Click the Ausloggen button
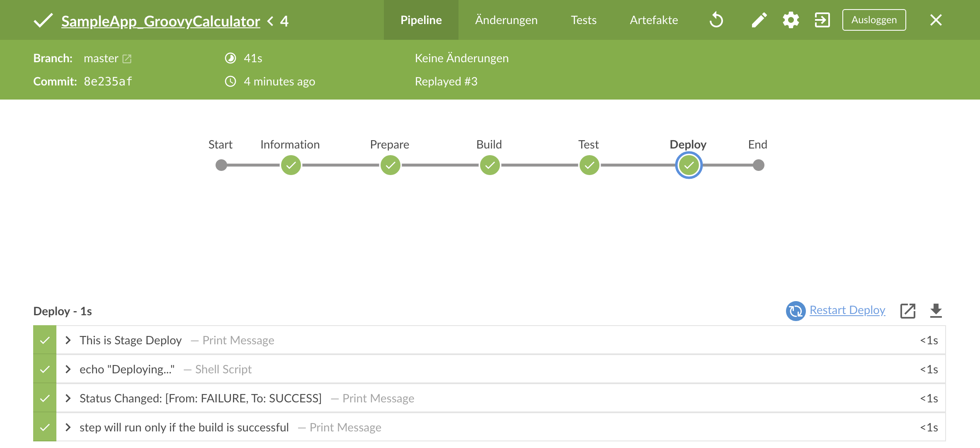The height and width of the screenshot is (448, 980). 873,19
